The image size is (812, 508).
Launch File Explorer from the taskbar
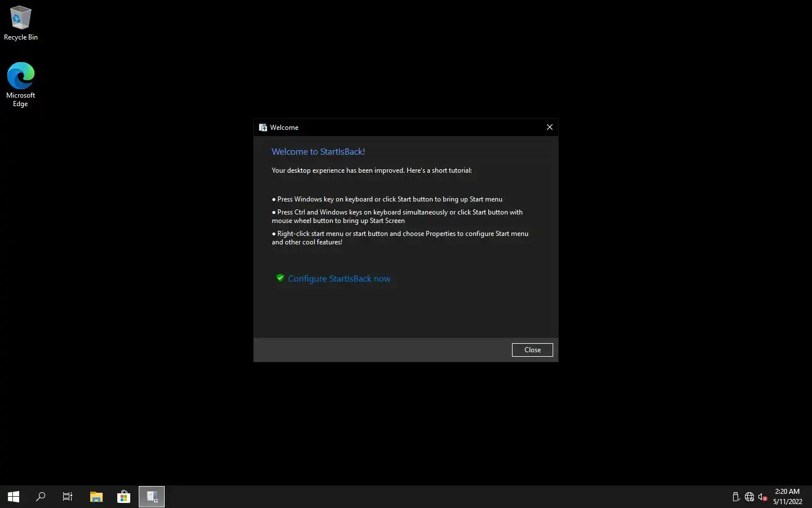coord(96,497)
